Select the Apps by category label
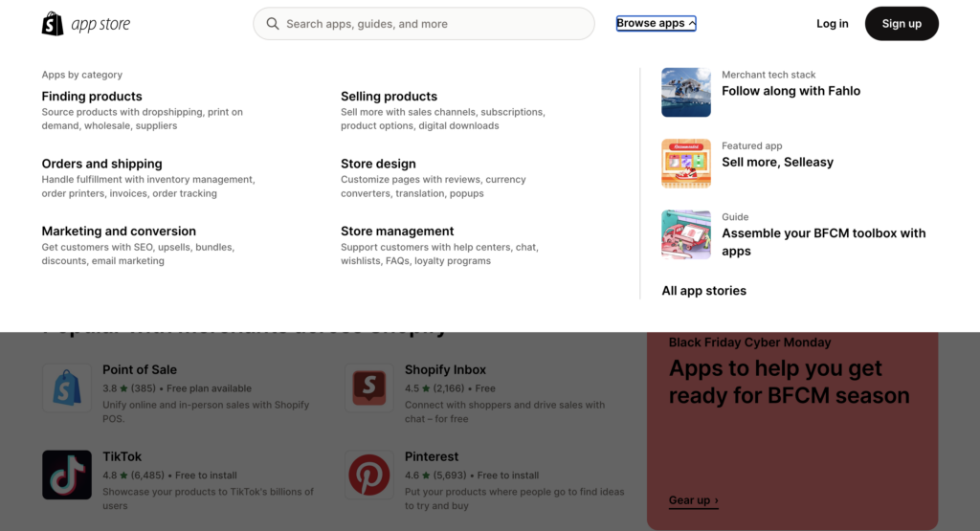980x531 pixels. [82, 75]
